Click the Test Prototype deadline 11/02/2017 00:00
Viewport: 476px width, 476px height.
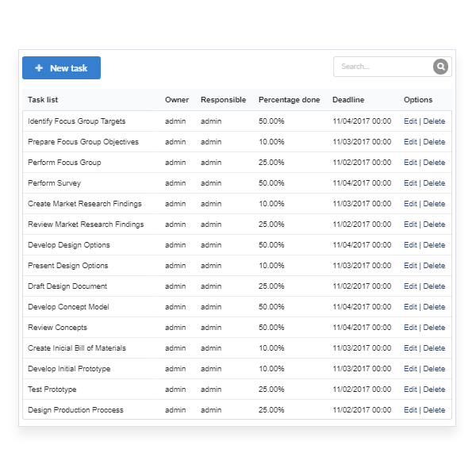click(x=362, y=390)
